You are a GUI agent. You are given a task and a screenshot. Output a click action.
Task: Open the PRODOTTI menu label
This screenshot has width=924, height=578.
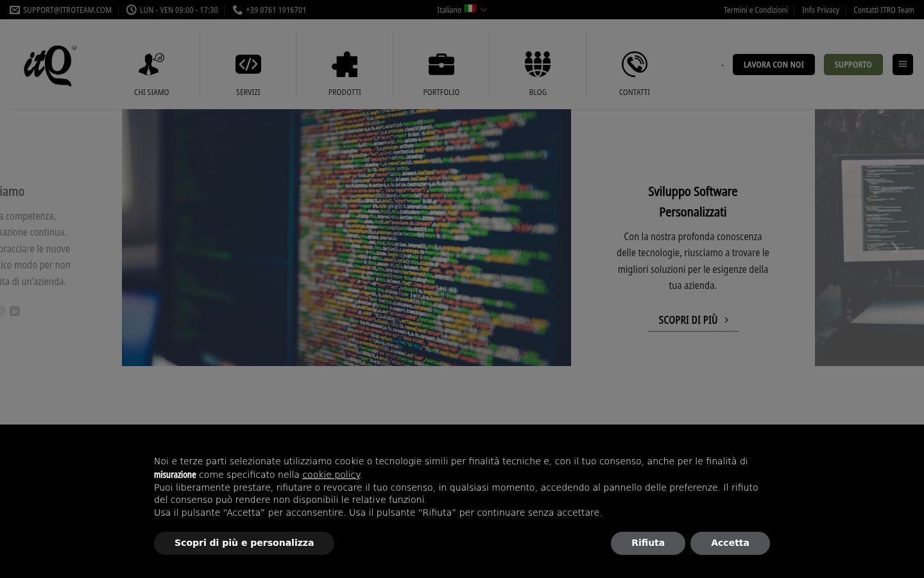tap(345, 92)
